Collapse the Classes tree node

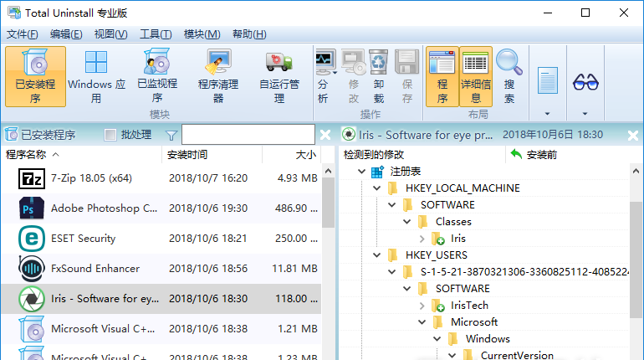click(407, 222)
